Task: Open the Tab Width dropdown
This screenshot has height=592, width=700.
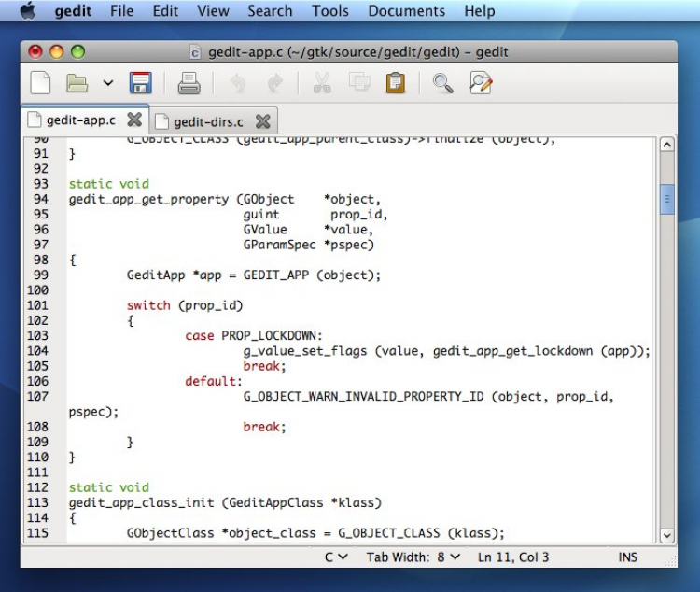Action: 413,557
